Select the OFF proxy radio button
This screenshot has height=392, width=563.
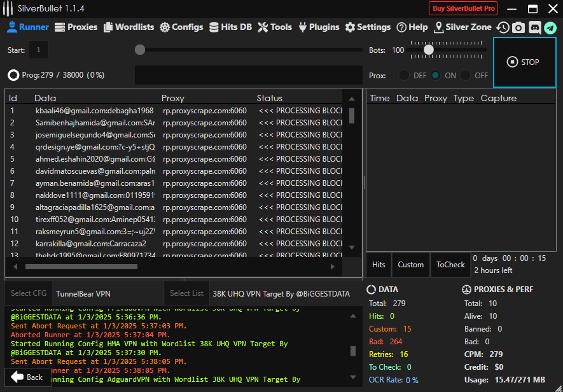click(466, 75)
